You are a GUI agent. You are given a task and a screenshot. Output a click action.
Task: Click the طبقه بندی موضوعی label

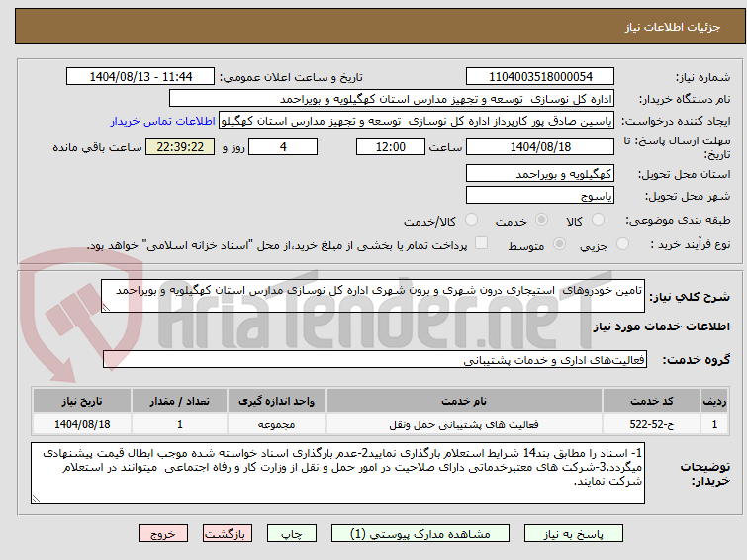tap(678, 220)
